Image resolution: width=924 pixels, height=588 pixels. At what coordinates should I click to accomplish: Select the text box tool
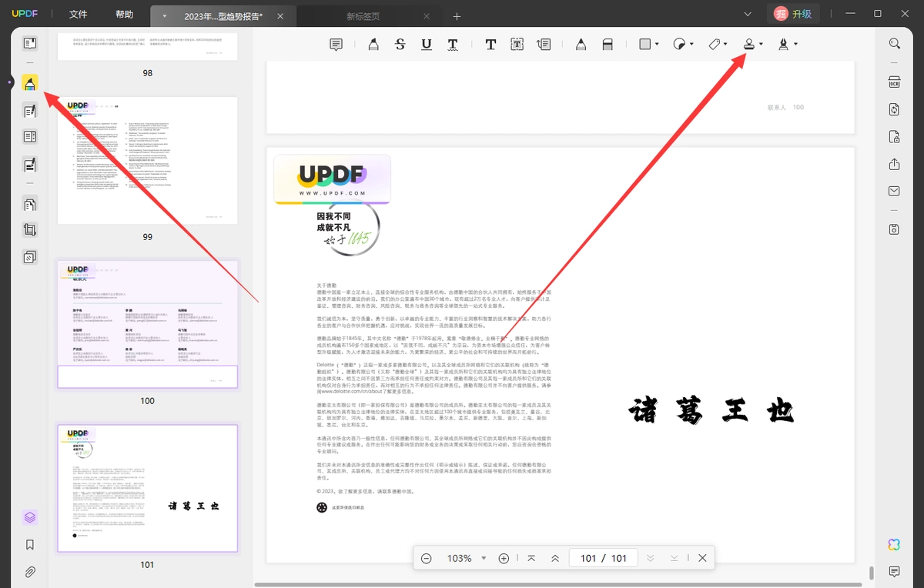coord(517,45)
